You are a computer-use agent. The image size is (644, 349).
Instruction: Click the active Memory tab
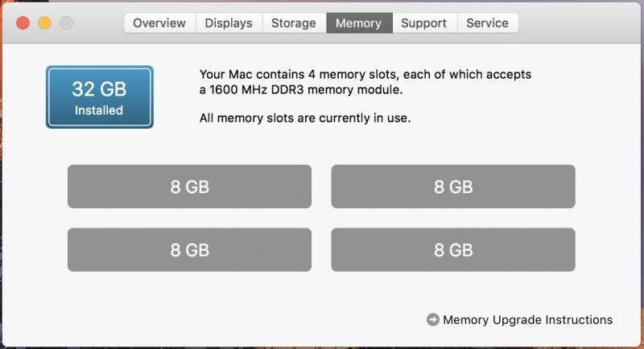pyautogui.click(x=358, y=23)
